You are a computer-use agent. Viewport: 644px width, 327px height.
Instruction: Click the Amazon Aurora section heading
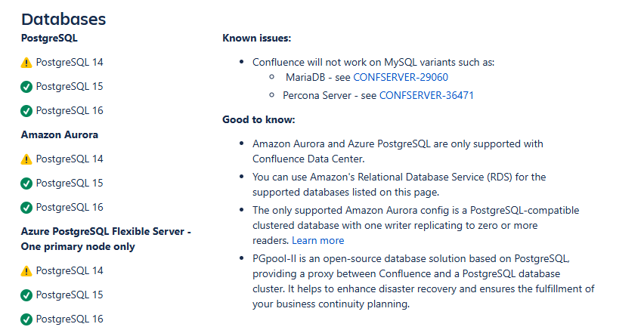60,134
